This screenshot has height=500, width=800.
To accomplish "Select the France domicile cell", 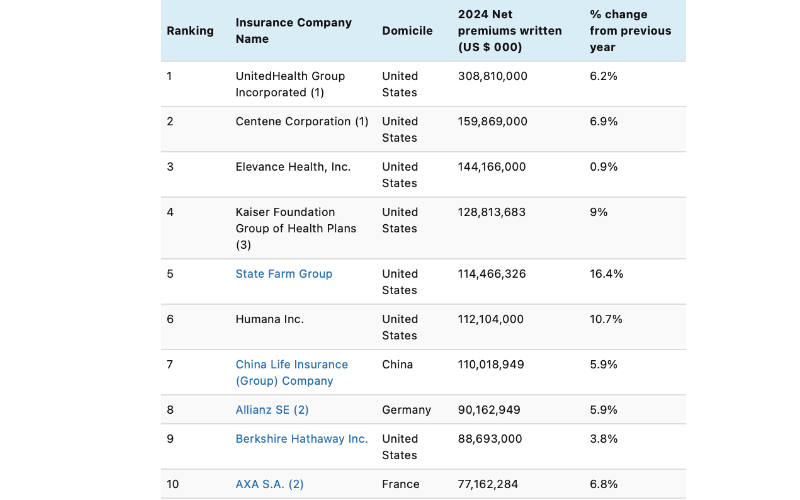I will pos(400,484).
